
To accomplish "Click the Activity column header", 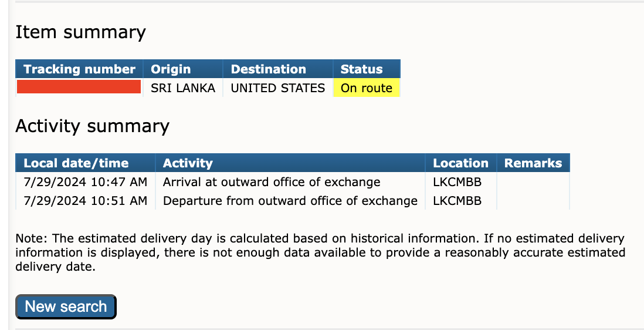I will pyautogui.click(x=290, y=163).
